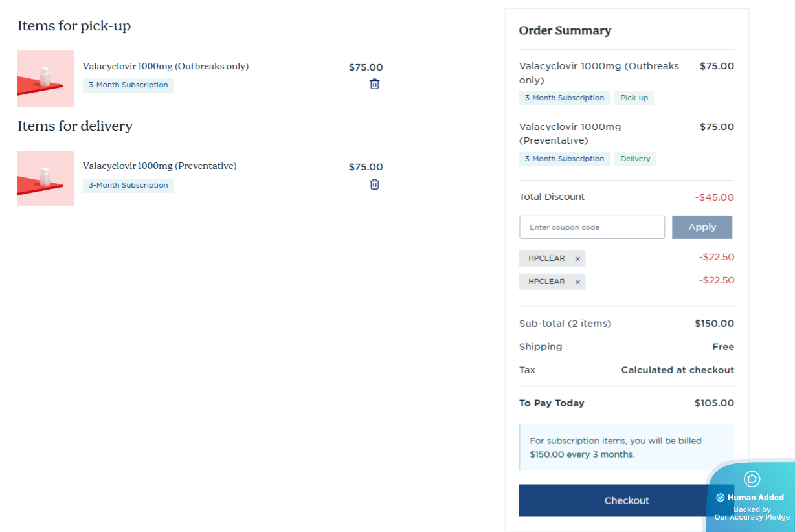
Task: Click the circular badge icon above Human Added
Action: coord(752,479)
